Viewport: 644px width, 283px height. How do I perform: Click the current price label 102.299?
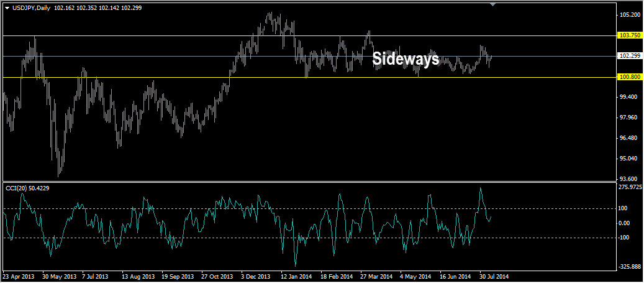click(629, 56)
